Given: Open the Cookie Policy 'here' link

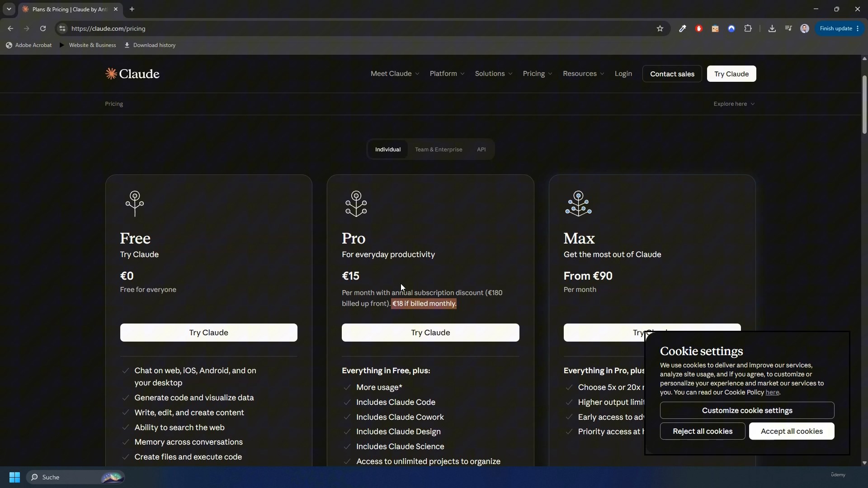Looking at the screenshot, I should pyautogui.click(x=772, y=392).
